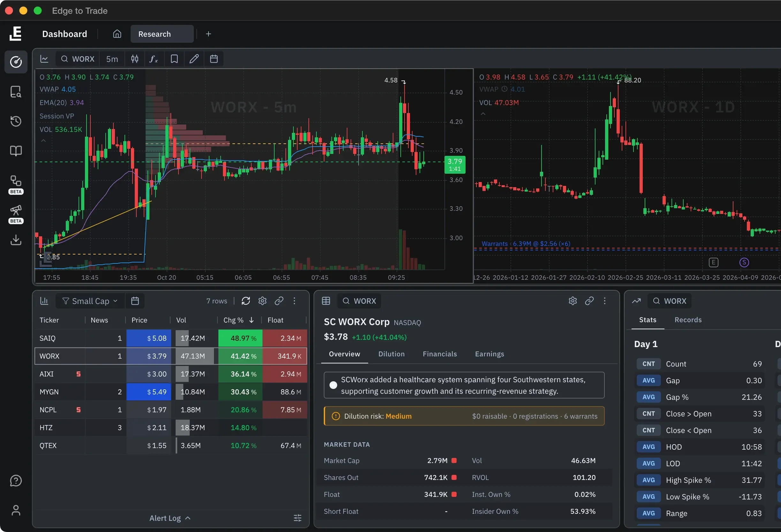Collapse the 1D chart indicator legend

(483, 114)
